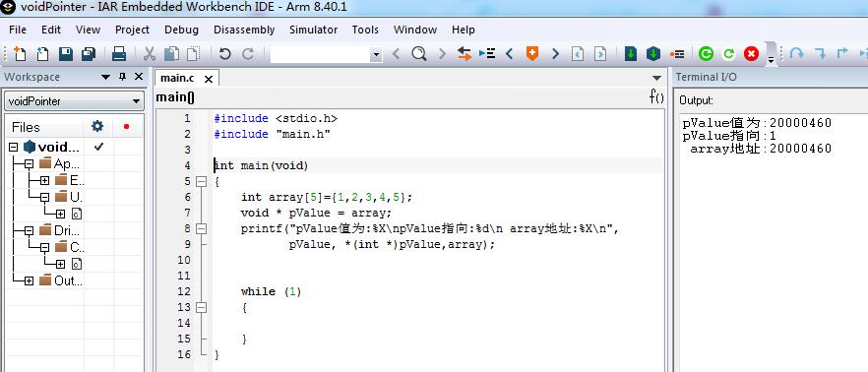Toggle breakpoint via red-dot list icon
The image size is (868, 372).
click(x=676, y=54)
